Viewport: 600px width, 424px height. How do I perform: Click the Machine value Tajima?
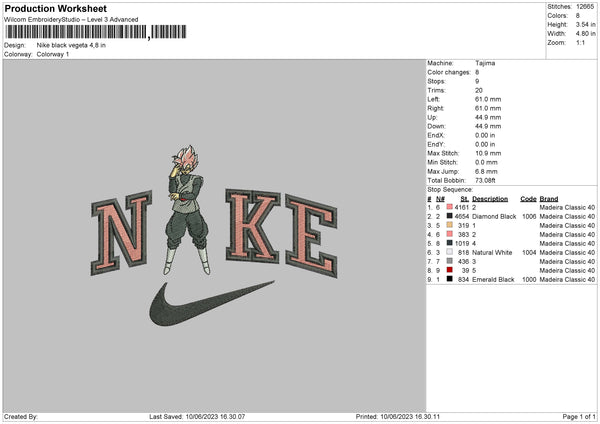click(485, 63)
